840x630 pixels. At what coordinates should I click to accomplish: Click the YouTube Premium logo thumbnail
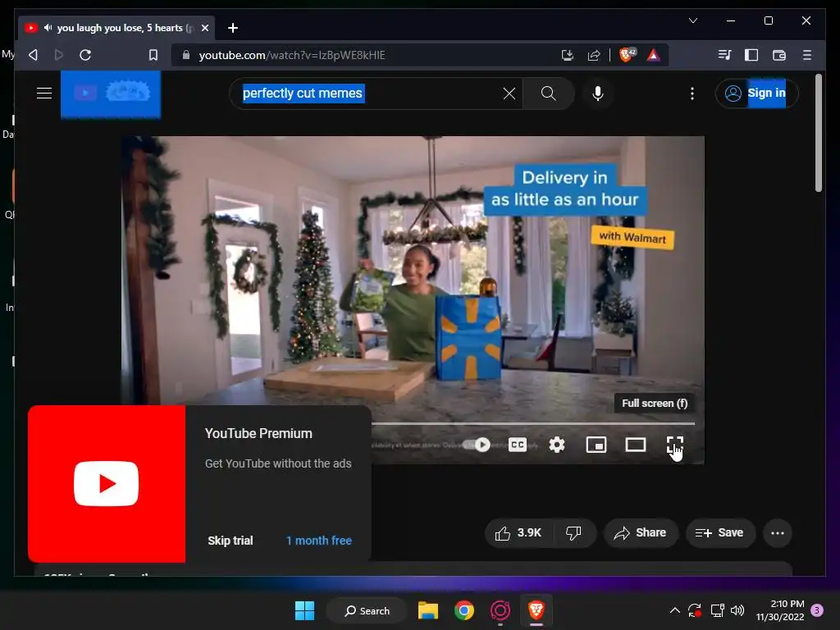(107, 484)
